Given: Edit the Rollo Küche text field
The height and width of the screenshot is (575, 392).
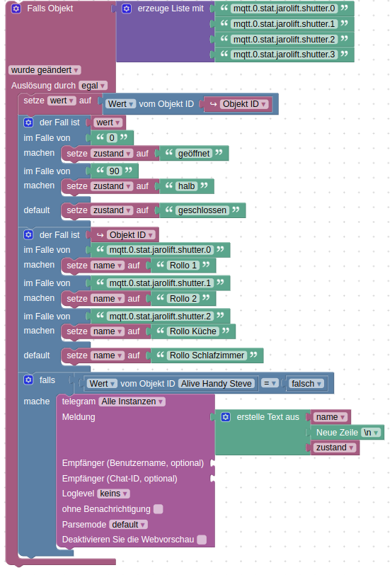Looking at the screenshot, I should click(193, 331).
